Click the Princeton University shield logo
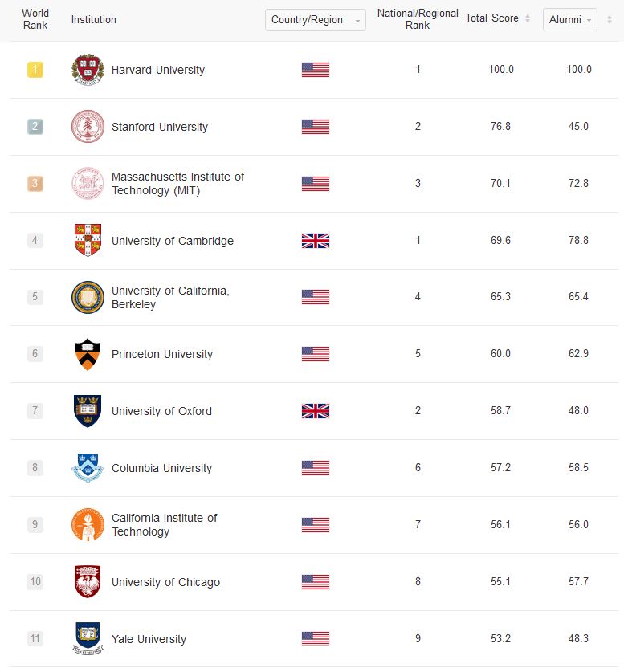 (88, 354)
